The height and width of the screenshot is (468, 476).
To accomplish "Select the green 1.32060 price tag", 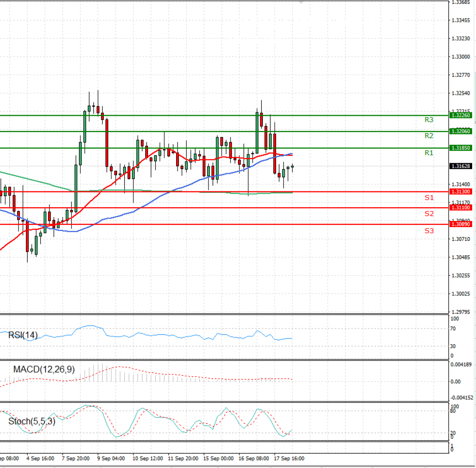I will [x=460, y=131].
